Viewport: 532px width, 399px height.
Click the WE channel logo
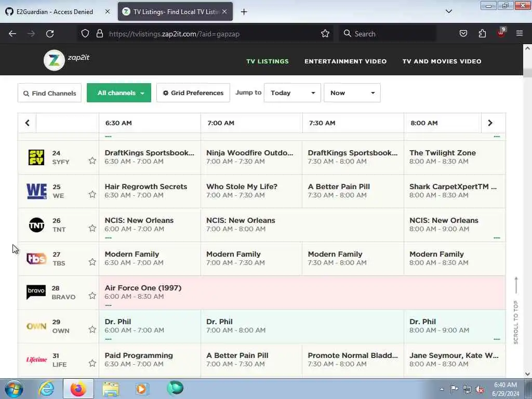click(x=36, y=191)
